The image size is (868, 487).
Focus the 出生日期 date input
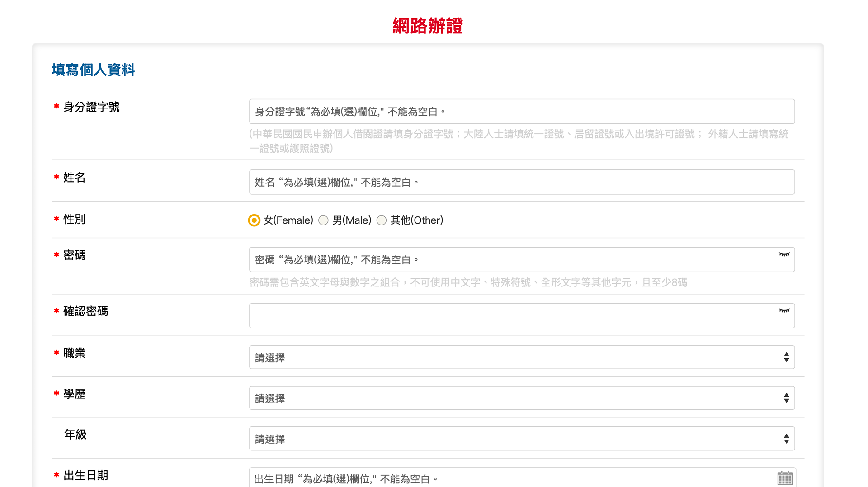(x=511, y=478)
